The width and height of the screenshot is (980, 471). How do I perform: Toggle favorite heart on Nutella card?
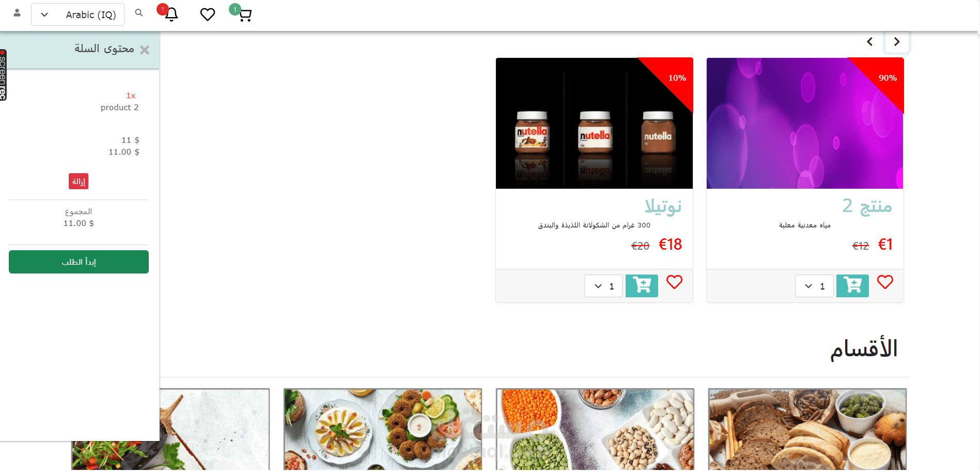(x=674, y=282)
